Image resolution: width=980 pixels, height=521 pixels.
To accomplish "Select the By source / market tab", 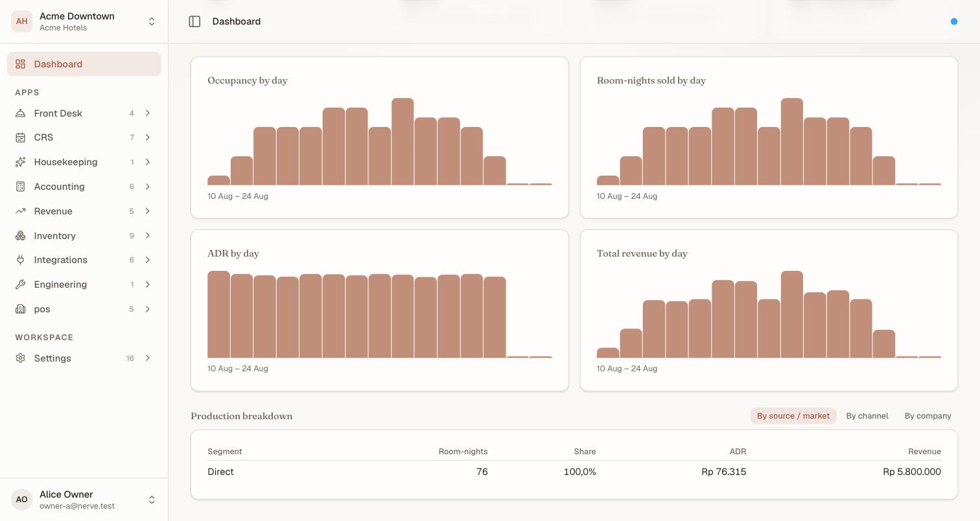I will pyautogui.click(x=793, y=416).
